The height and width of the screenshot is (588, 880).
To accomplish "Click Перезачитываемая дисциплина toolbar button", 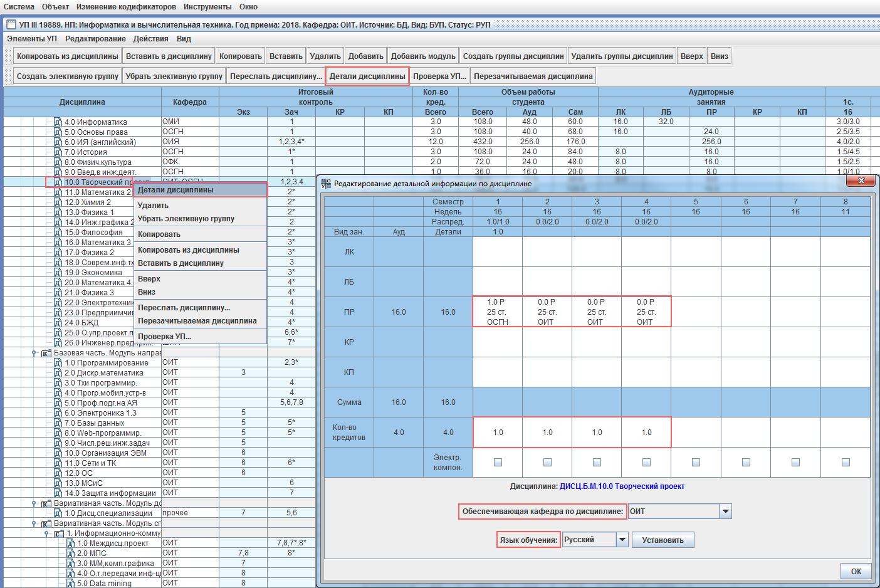I will pos(533,76).
